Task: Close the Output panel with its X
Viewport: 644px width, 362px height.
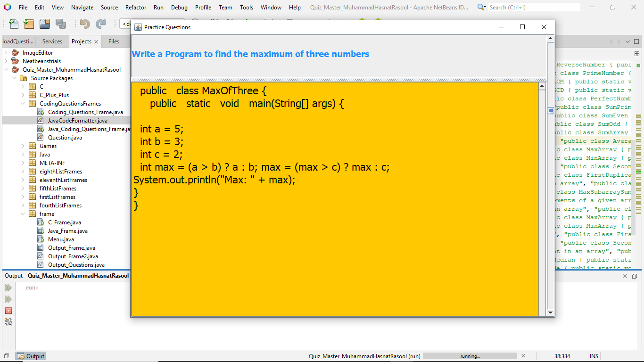Action: point(626,276)
